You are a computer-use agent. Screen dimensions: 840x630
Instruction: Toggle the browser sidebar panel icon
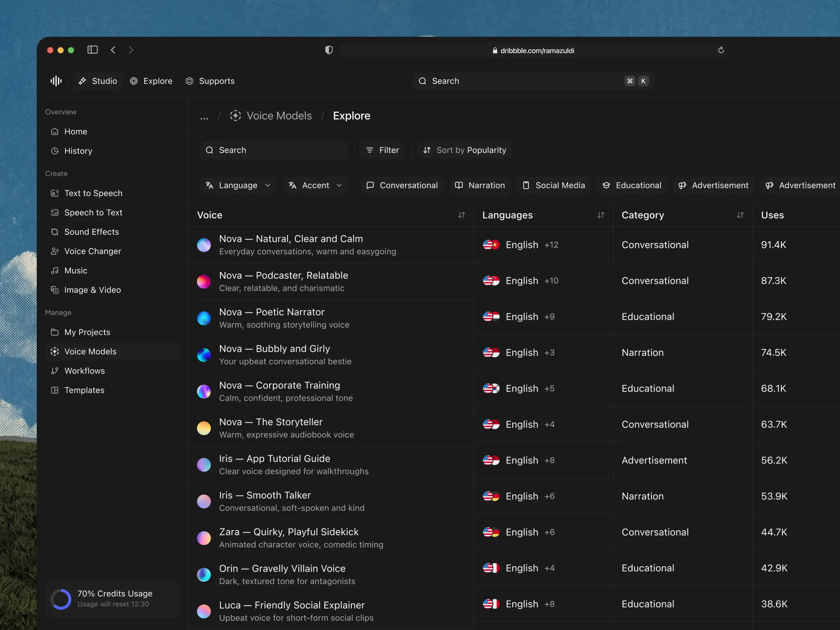coord(93,50)
